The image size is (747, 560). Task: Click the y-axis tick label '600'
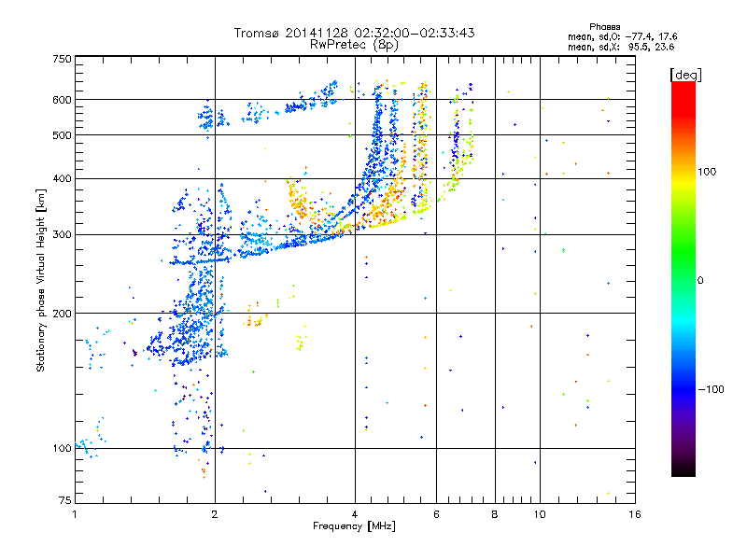pos(63,100)
